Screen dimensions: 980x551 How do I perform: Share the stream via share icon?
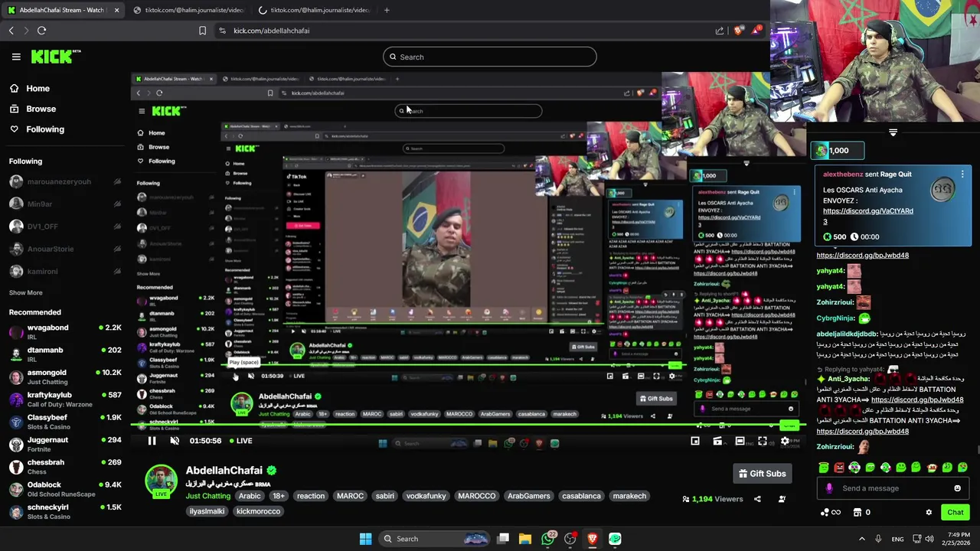[757, 499]
